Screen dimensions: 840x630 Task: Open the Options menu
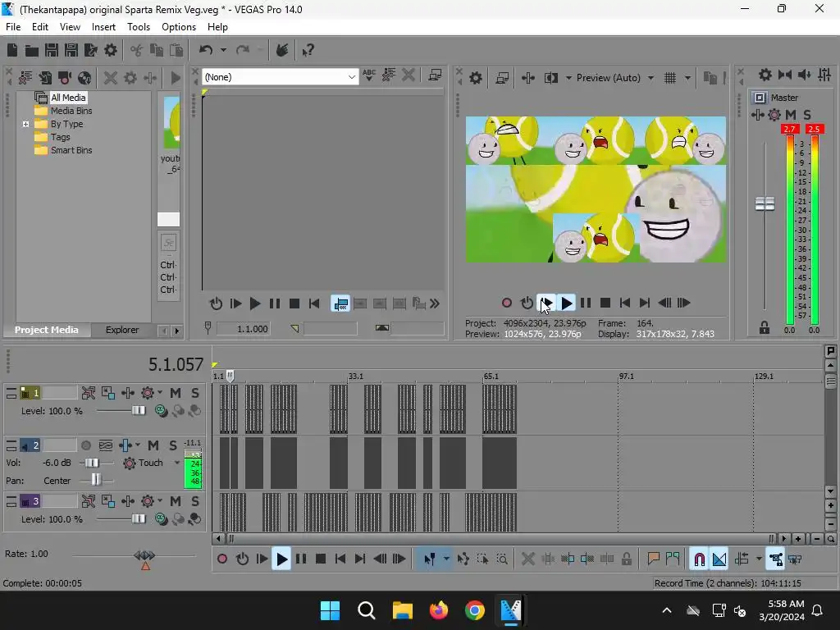[178, 27]
